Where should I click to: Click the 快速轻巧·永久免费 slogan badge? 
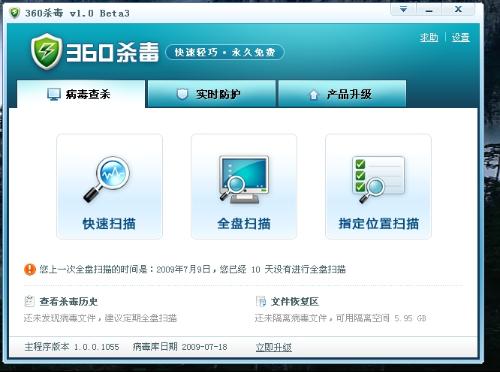225,52
